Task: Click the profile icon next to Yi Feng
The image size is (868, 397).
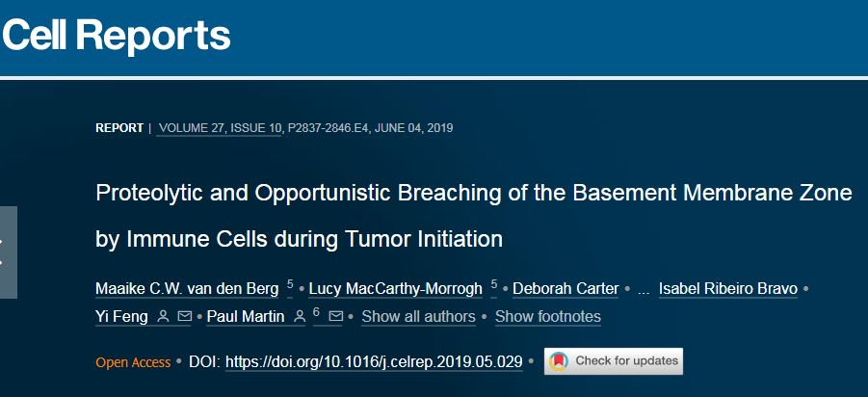Action: pos(163,316)
